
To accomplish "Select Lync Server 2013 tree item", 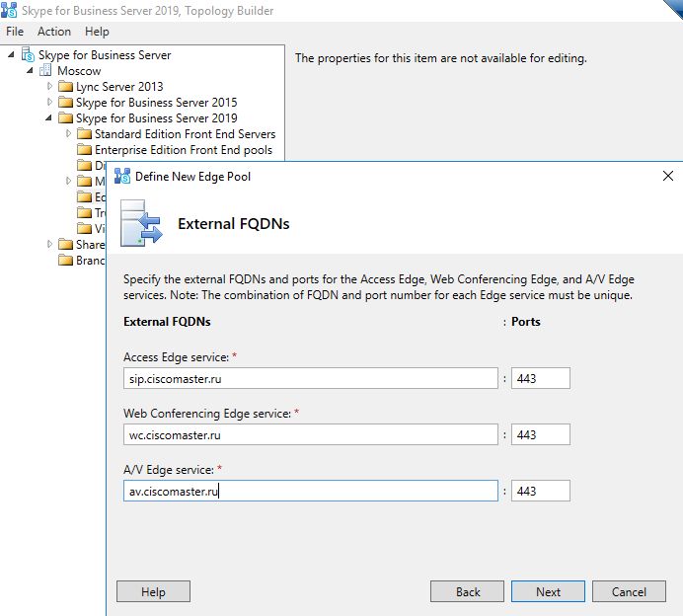I will pos(119,86).
